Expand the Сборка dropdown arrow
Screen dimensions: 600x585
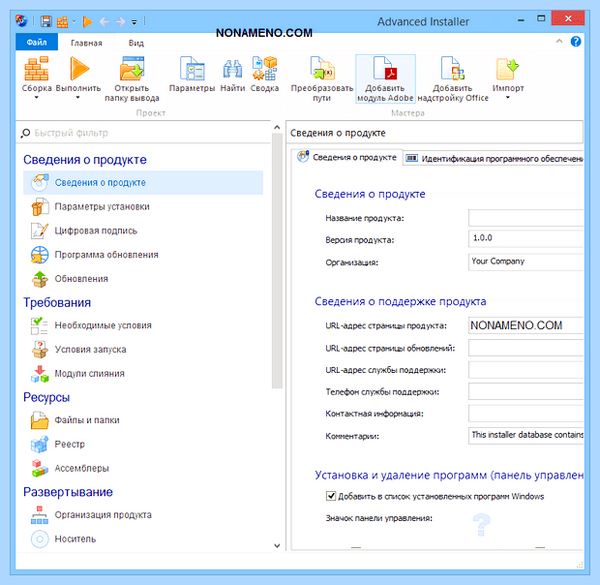pyautogui.click(x=36, y=98)
